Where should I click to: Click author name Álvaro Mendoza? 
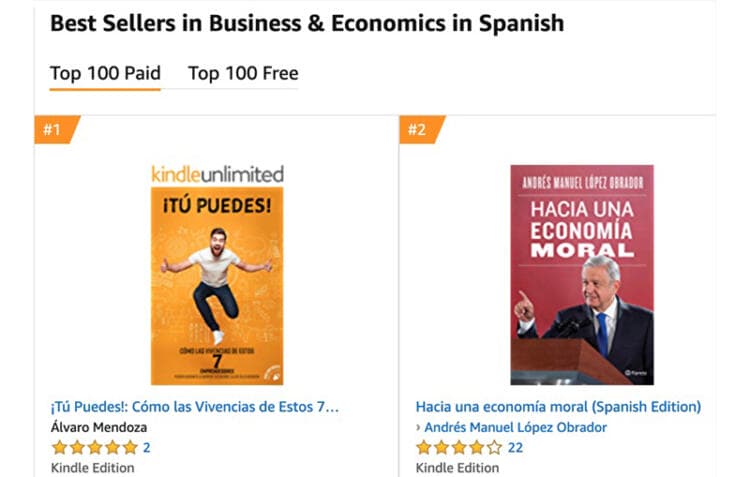[x=99, y=427]
